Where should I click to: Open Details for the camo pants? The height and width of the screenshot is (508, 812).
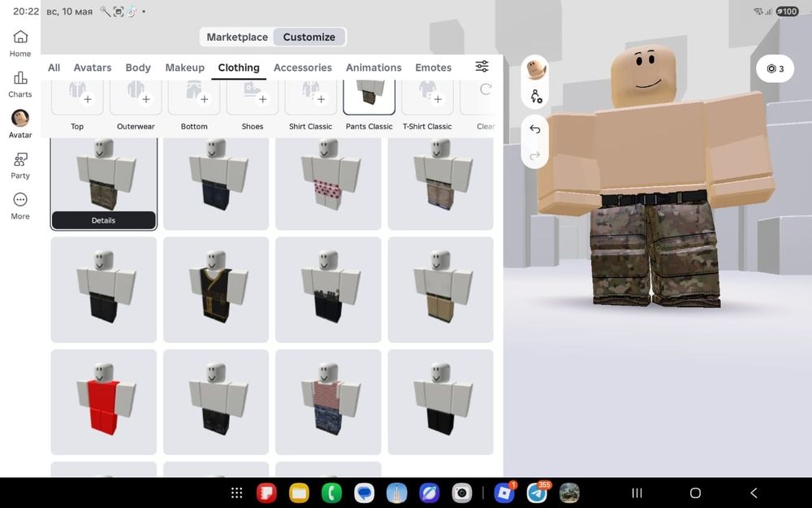pyautogui.click(x=104, y=220)
